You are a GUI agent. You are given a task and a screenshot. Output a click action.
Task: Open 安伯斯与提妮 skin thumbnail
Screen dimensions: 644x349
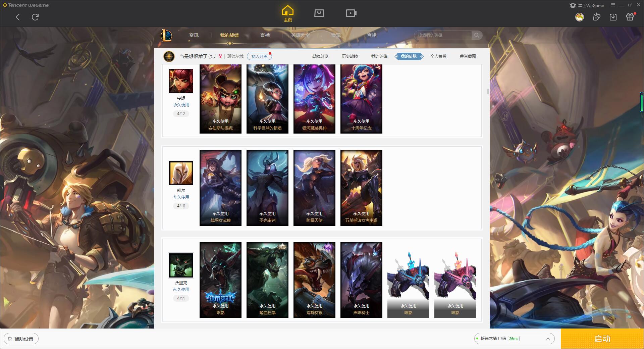pyautogui.click(x=220, y=99)
